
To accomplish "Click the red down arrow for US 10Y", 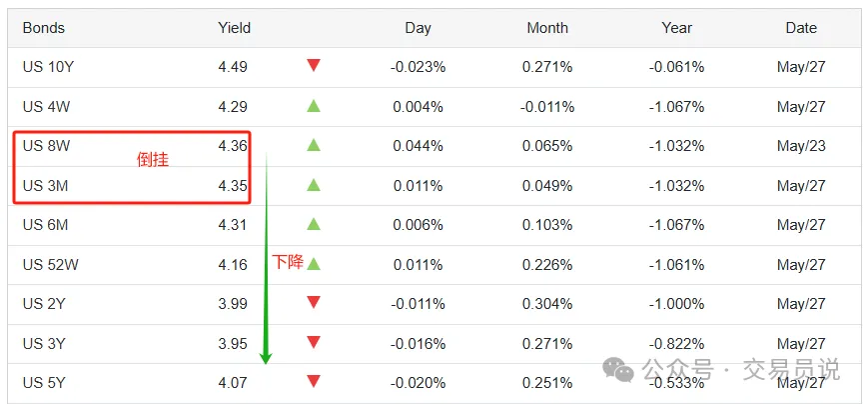I will point(314,66).
